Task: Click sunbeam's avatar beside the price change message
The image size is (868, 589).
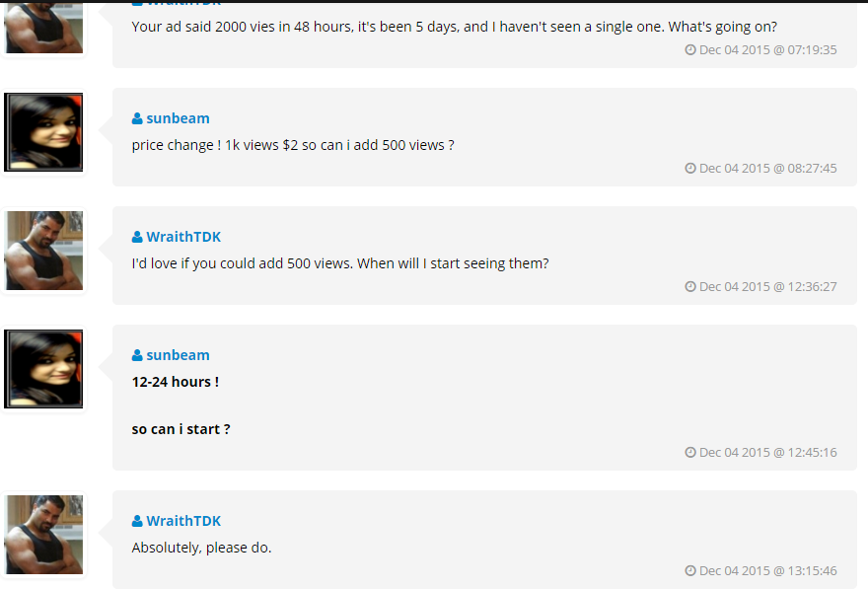Action: click(x=44, y=132)
